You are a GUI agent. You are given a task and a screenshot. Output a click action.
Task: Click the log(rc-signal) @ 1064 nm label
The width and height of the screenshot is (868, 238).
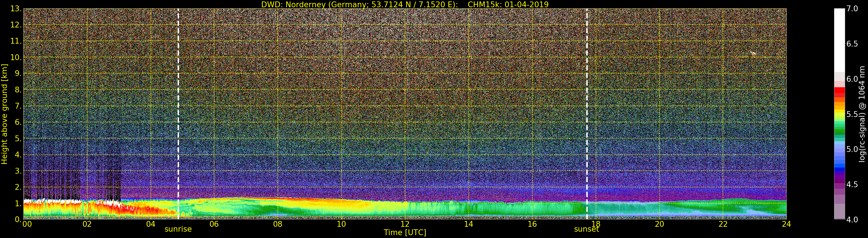[x=862, y=114]
